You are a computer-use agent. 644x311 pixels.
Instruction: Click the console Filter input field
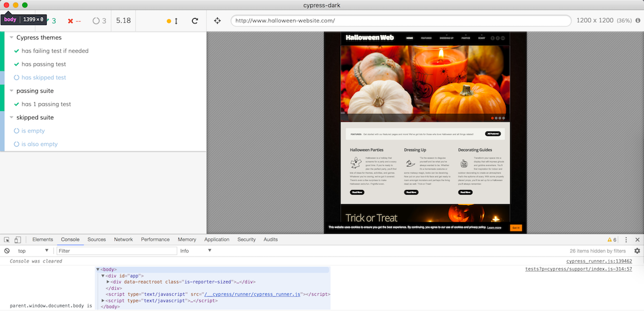coord(117,251)
